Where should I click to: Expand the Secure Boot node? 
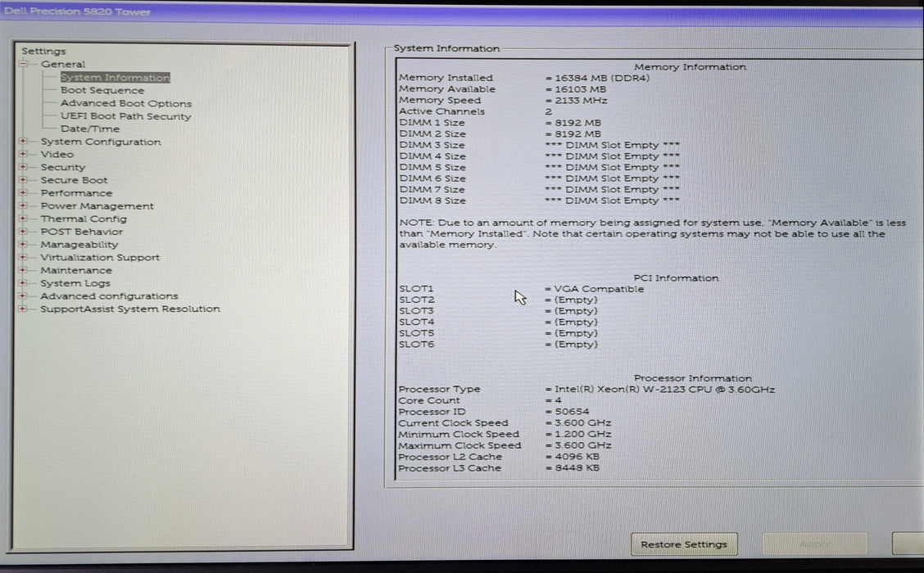[x=23, y=180]
